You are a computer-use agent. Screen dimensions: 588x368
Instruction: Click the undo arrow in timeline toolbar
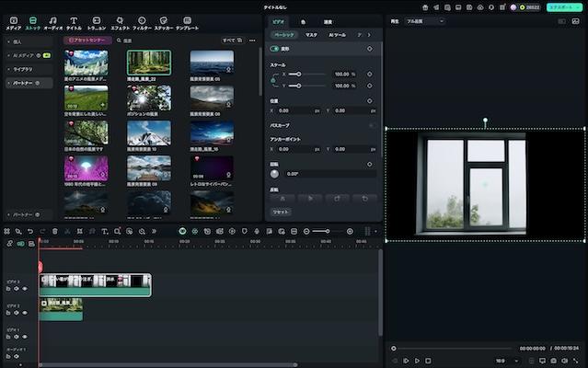point(30,231)
